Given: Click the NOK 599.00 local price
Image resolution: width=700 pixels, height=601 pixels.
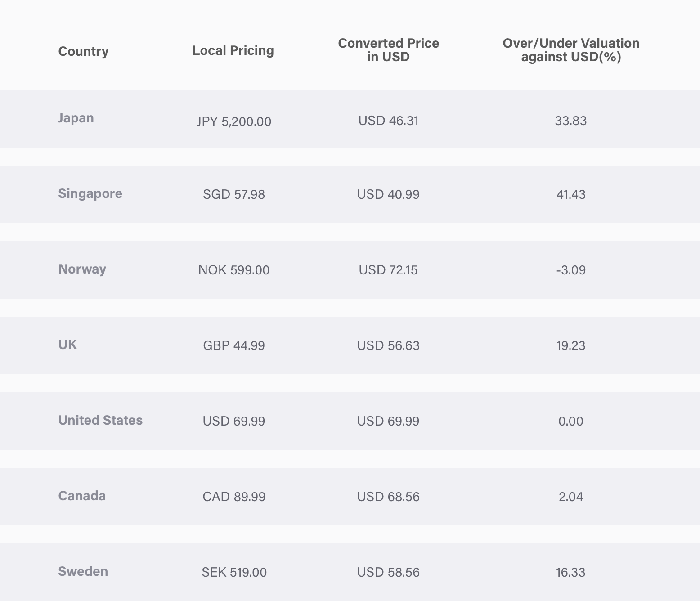Looking at the screenshot, I should point(234,270).
